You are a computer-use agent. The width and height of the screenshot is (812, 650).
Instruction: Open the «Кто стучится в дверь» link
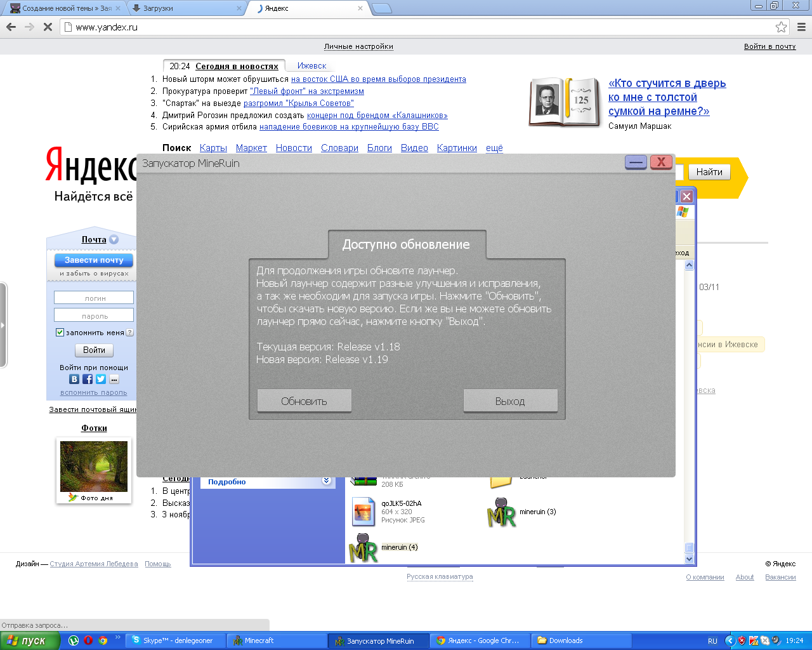click(x=667, y=97)
